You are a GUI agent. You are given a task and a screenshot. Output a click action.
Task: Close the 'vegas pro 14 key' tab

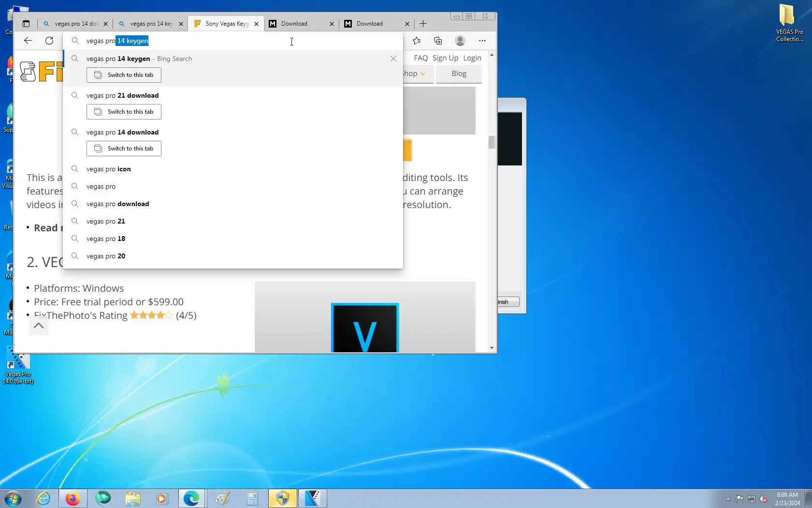pyautogui.click(x=181, y=24)
